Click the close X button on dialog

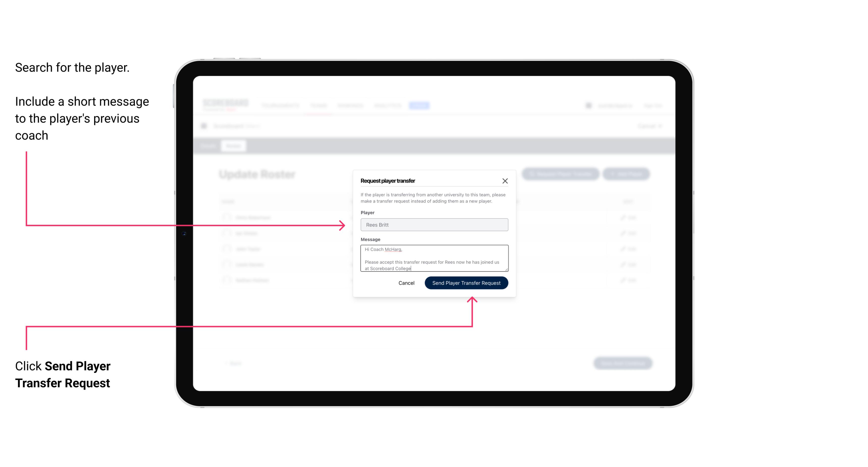pos(505,181)
